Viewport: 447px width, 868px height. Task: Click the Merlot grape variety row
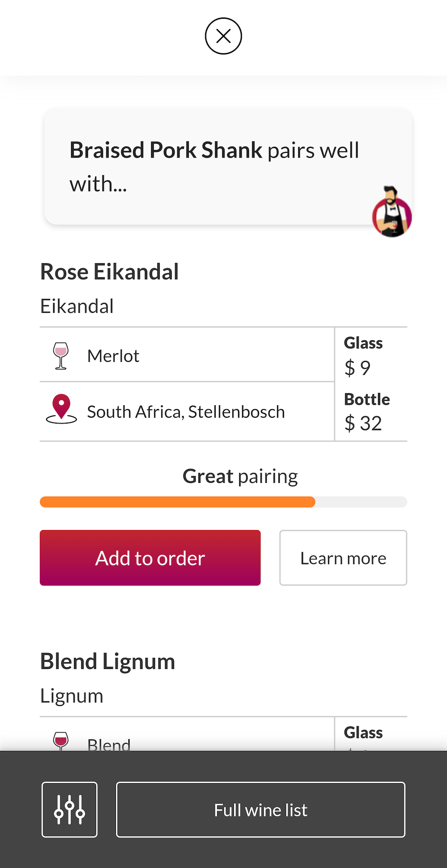pyautogui.click(x=114, y=356)
